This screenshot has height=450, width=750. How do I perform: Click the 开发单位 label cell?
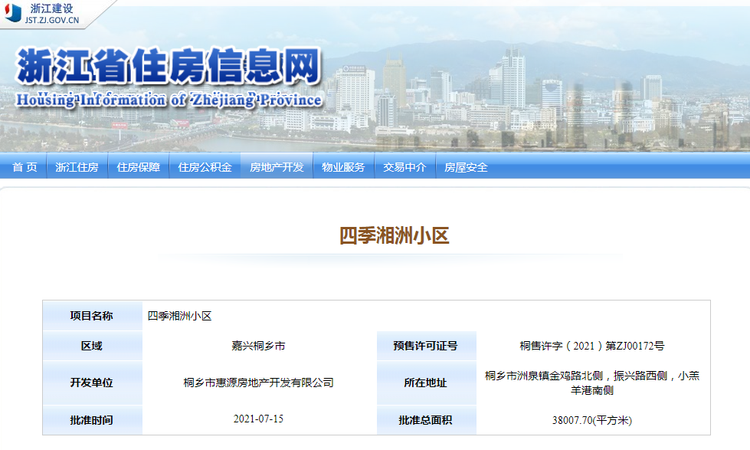tap(92, 383)
